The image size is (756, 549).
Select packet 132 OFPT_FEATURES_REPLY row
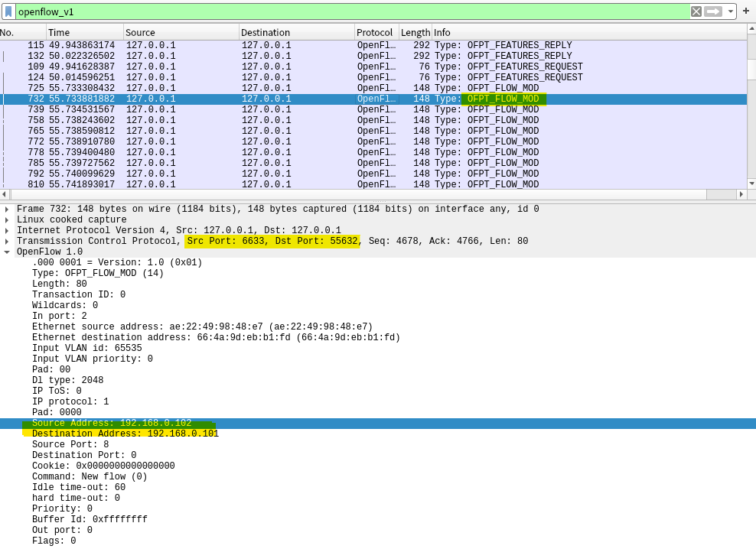coord(373,56)
